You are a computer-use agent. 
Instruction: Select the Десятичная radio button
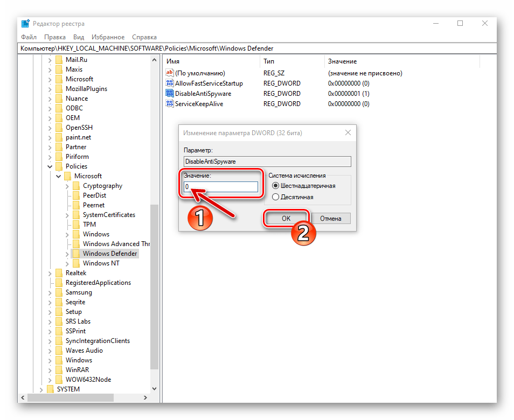point(275,197)
